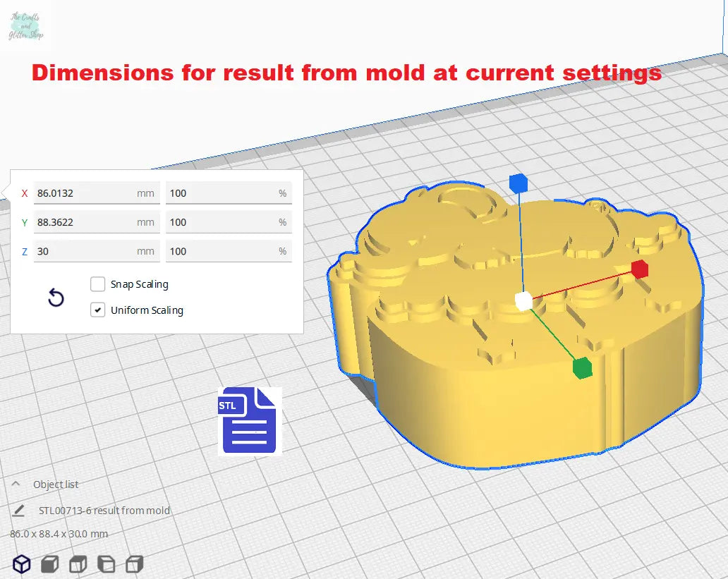Select the right side view cube icon
Viewport: 728px width, 579px height.
134,564
